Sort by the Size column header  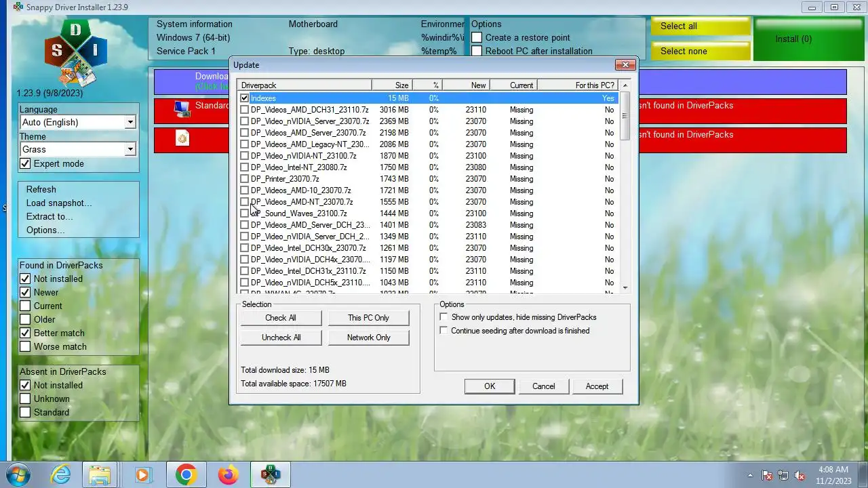click(392, 85)
